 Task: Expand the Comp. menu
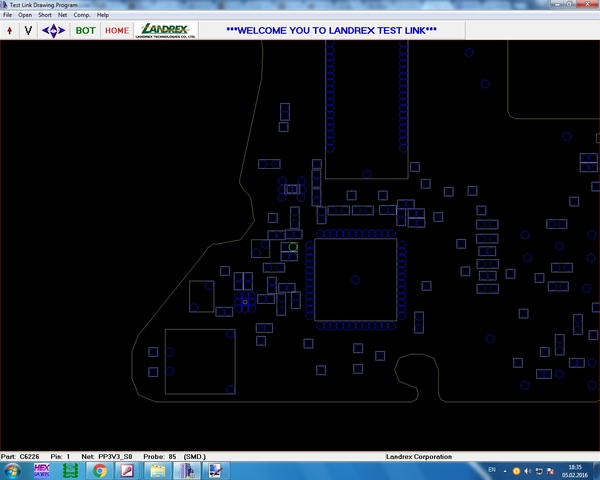click(82, 16)
